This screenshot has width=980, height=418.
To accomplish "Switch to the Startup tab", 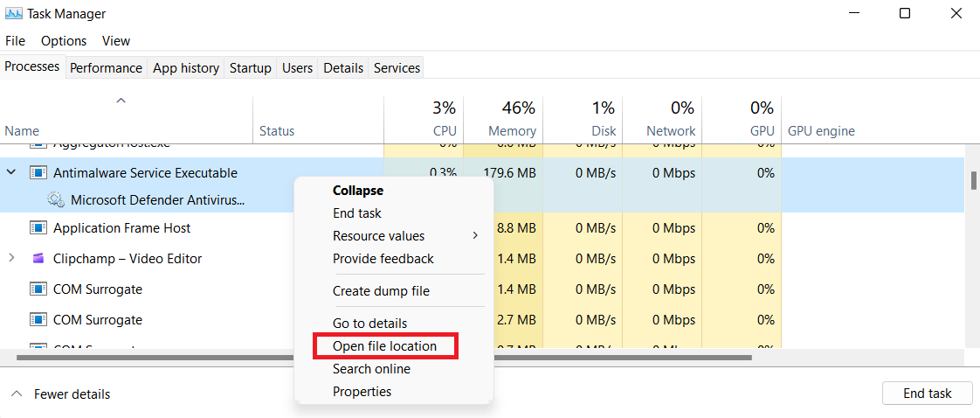I will [250, 67].
